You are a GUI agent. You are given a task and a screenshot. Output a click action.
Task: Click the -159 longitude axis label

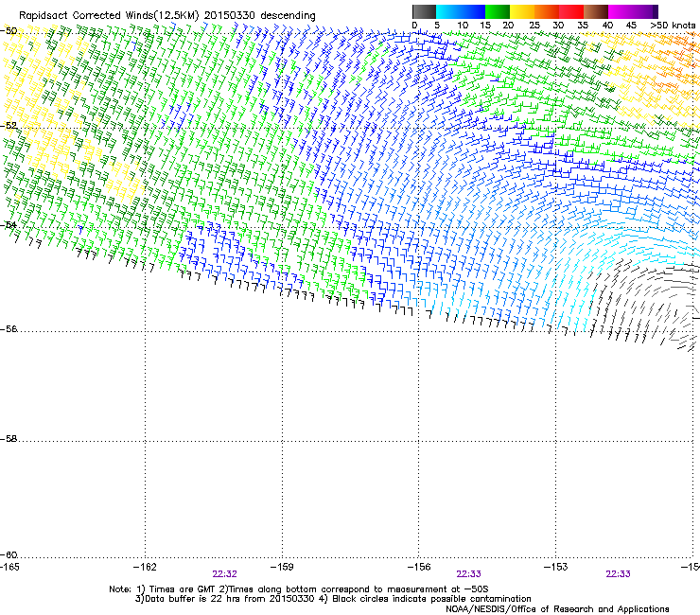tap(282, 567)
